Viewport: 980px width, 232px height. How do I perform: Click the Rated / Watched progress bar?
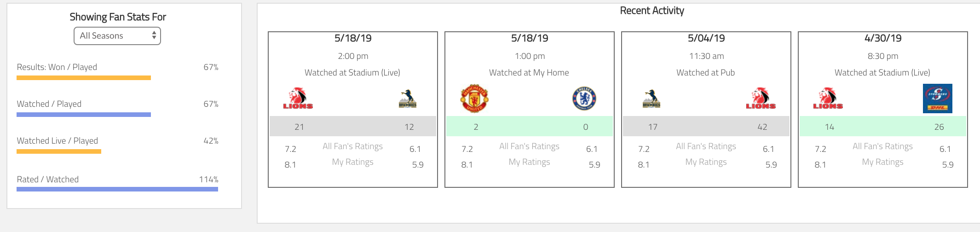[117, 189]
